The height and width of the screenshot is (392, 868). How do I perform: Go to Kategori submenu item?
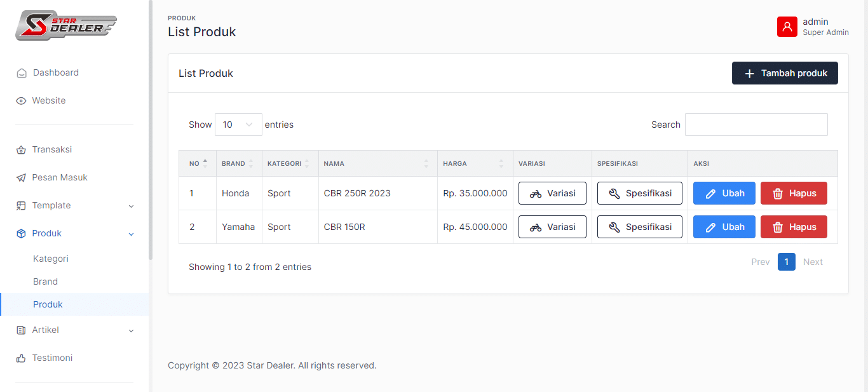(x=51, y=259)
